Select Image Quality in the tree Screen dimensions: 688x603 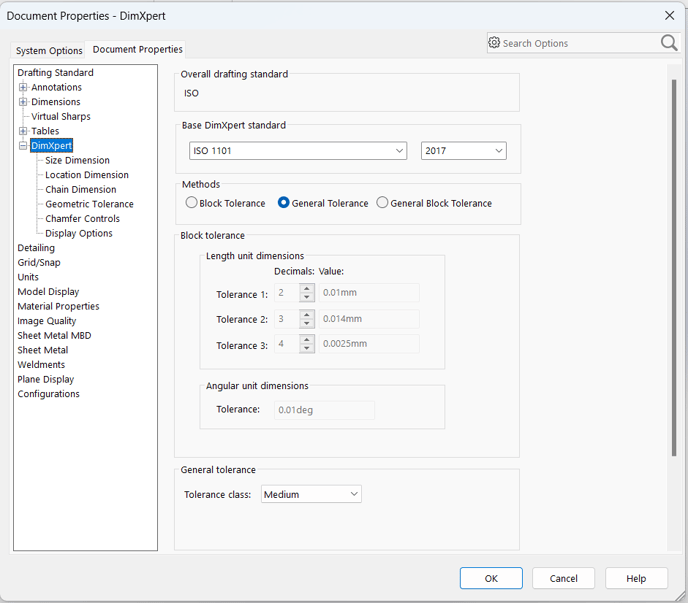[47, 321]
